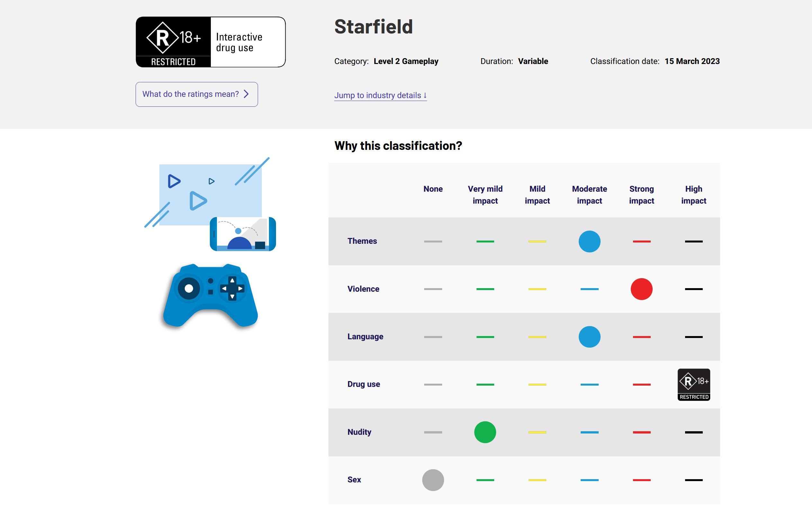812x511 pixels.
Task: Click blue Moderate dash in Nudity row
Action: pos(589,432)
